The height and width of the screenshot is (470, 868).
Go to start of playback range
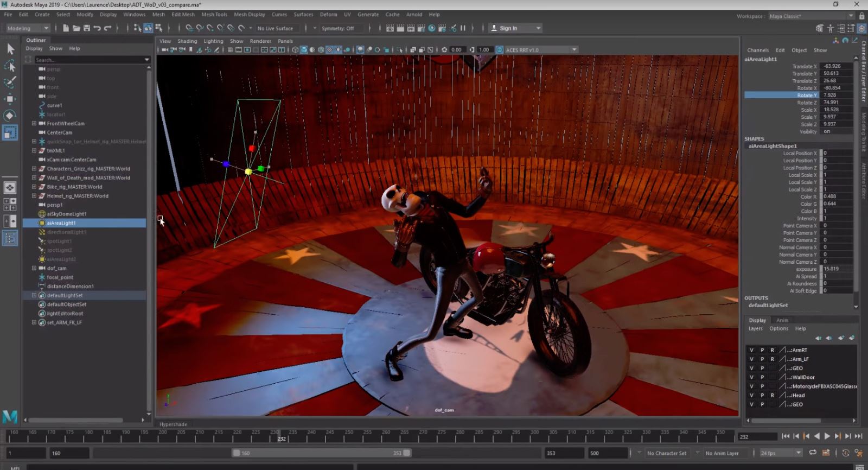click(786, 436)
